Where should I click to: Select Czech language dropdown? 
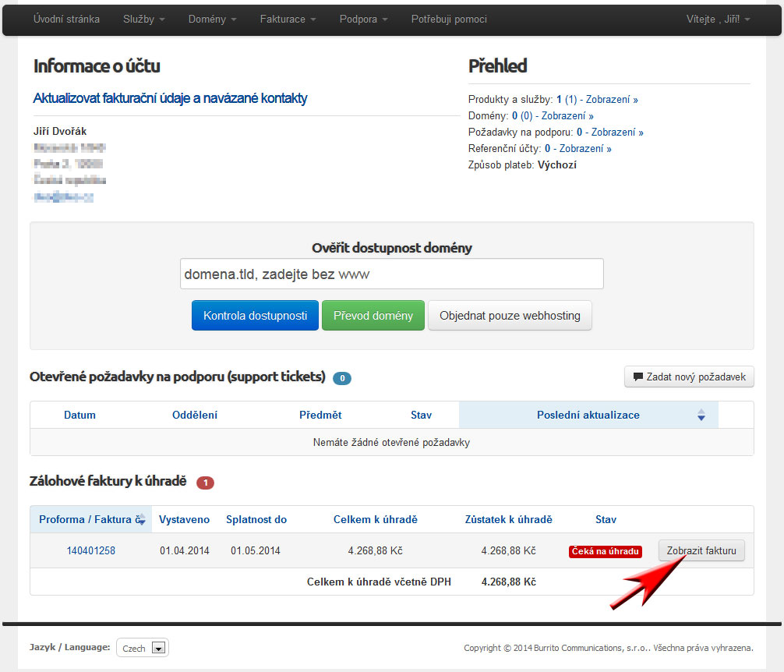pos(143,648)
